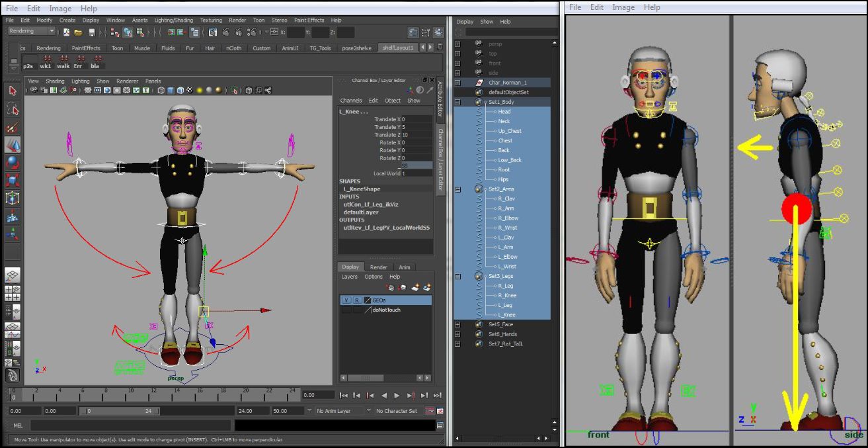Image resolution: width=868 pixels, height=448 pixels.
Task: Open the Paint Effects main menu
Action: point(309,21)
